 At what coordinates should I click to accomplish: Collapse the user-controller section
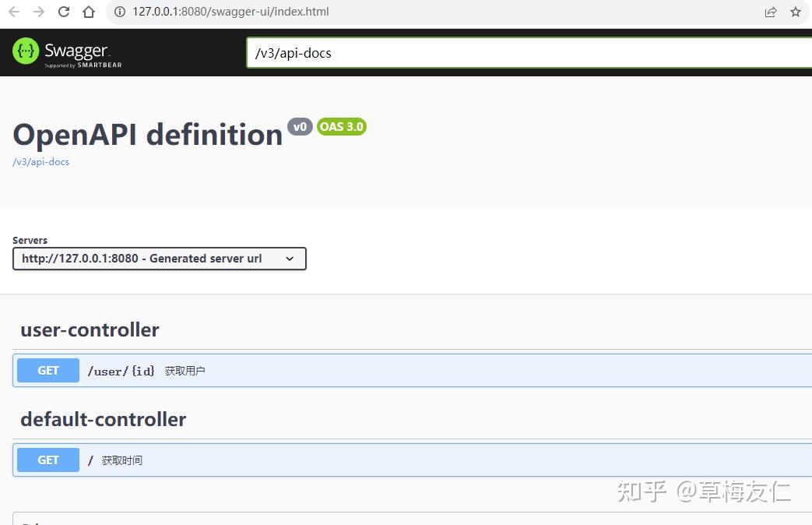(89, 329)
